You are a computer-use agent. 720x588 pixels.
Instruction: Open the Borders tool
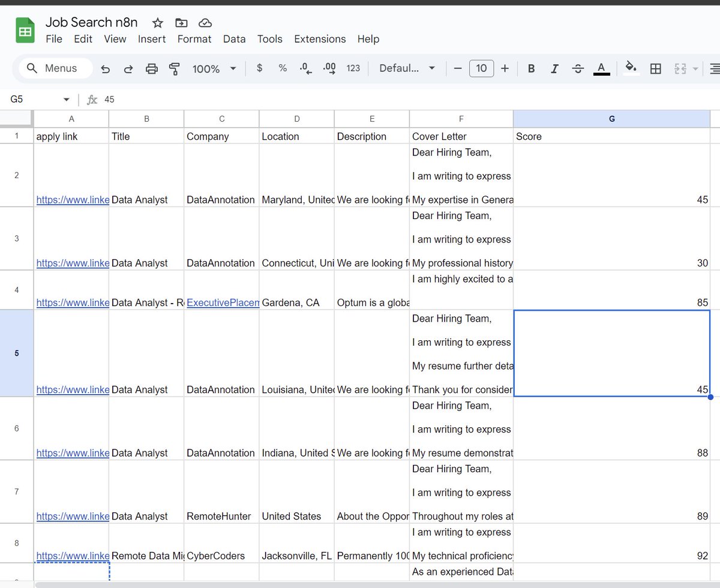[656, 68]
